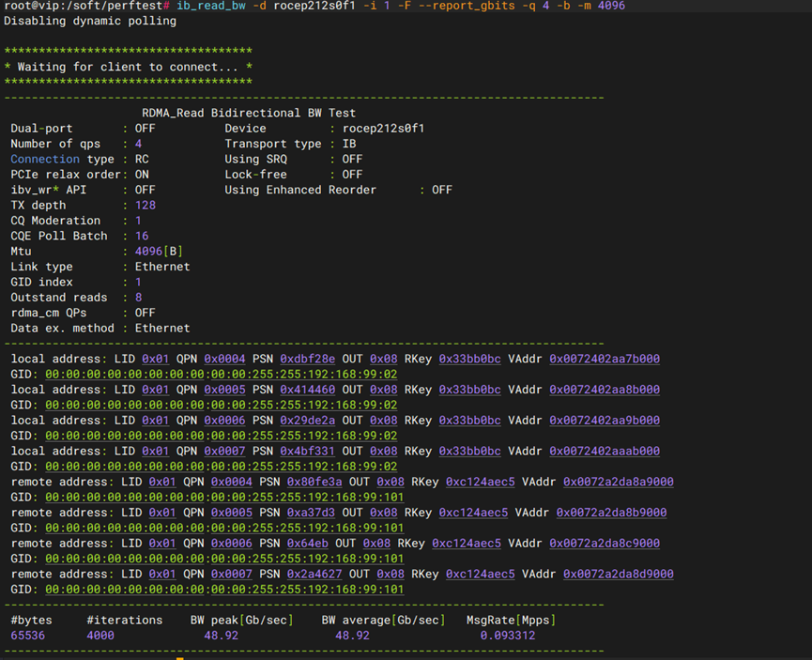
Task: Click the remote PSN 0xa37d3 link
Action: pyautogui.click(x=311, y=514)
